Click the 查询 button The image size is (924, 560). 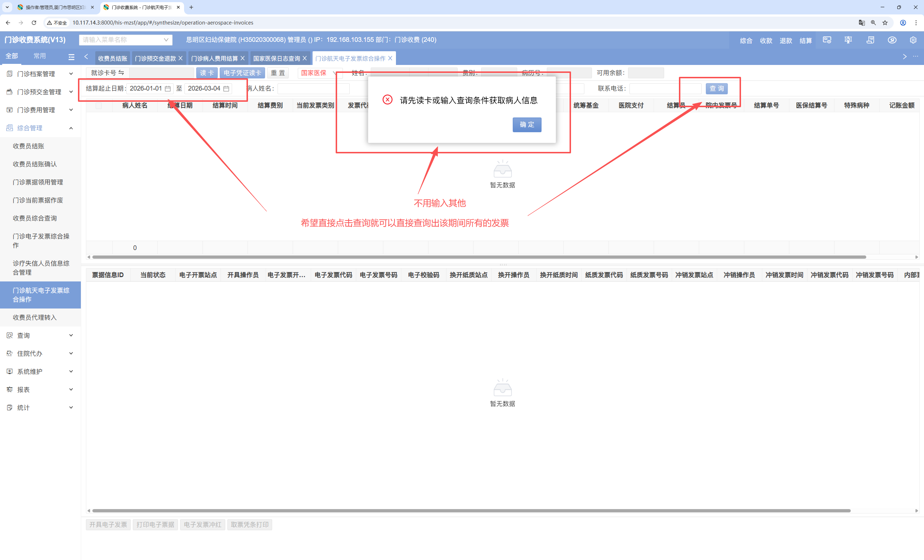point(716,88)
